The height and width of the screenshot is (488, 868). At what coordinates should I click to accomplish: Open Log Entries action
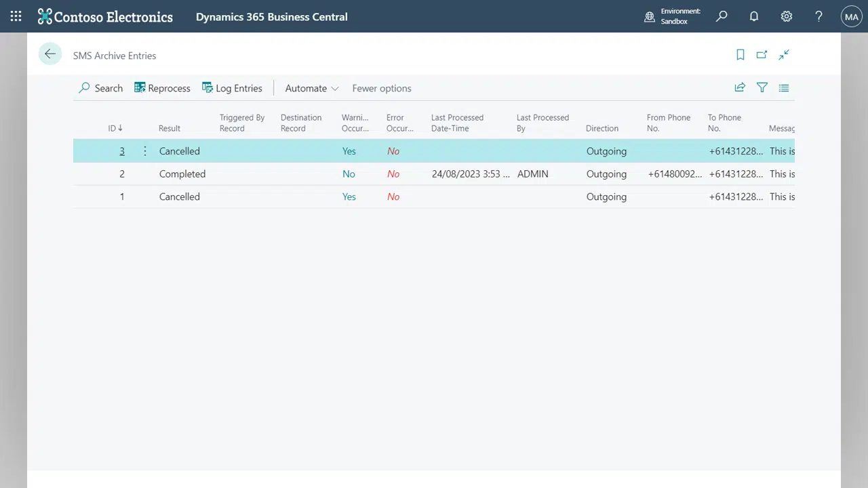tap(233, 88)
